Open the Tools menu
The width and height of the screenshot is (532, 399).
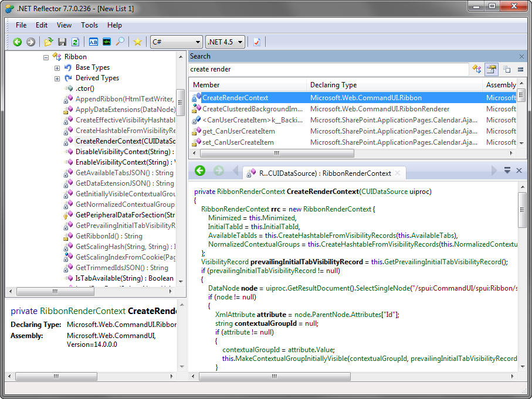[x=89, y=25]
